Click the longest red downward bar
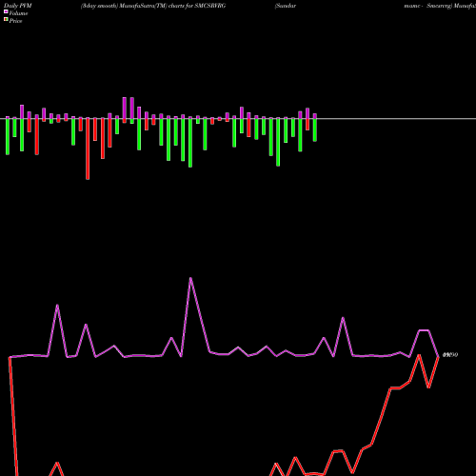 click(88, 149)
